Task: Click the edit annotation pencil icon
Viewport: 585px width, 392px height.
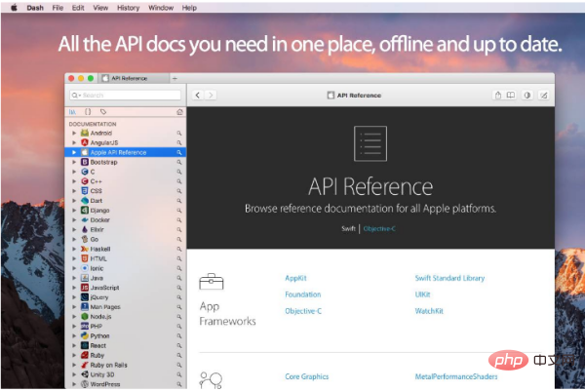Action: click(x=544, y=96)
